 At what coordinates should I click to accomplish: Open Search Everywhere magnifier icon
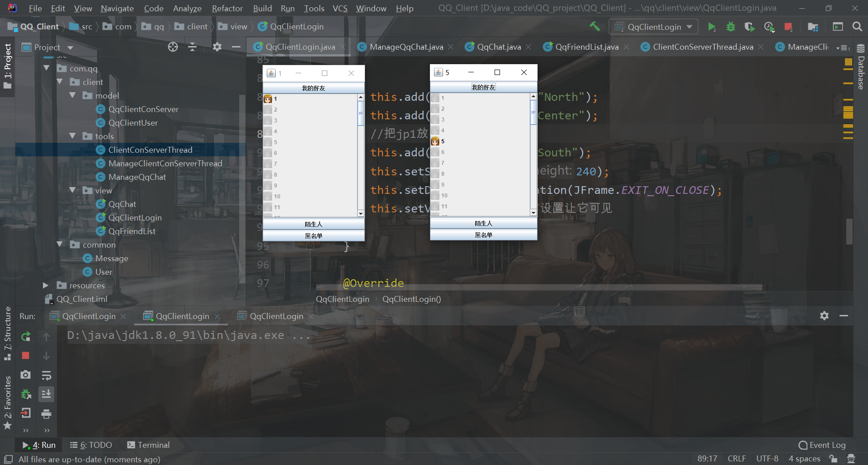[x=857, y=27]
